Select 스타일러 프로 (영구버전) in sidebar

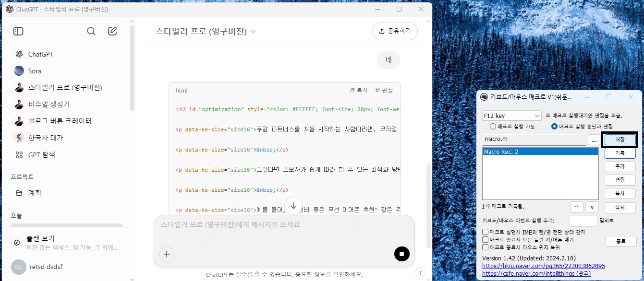(x=66, y=87)
